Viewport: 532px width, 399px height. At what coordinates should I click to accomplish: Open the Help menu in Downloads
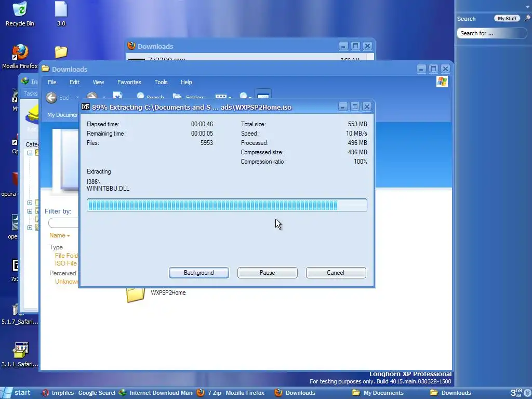(x=187, y=82)
